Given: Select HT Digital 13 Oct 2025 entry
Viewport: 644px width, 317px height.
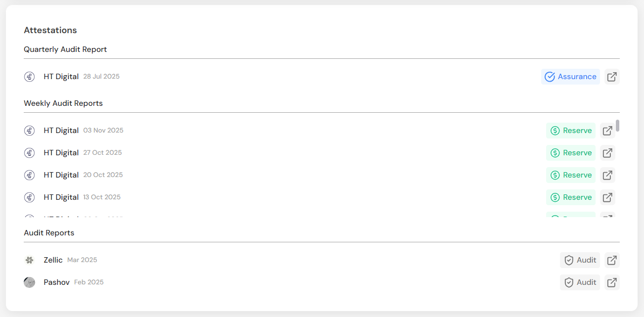Looking at the screenshot, I should 61,197.
